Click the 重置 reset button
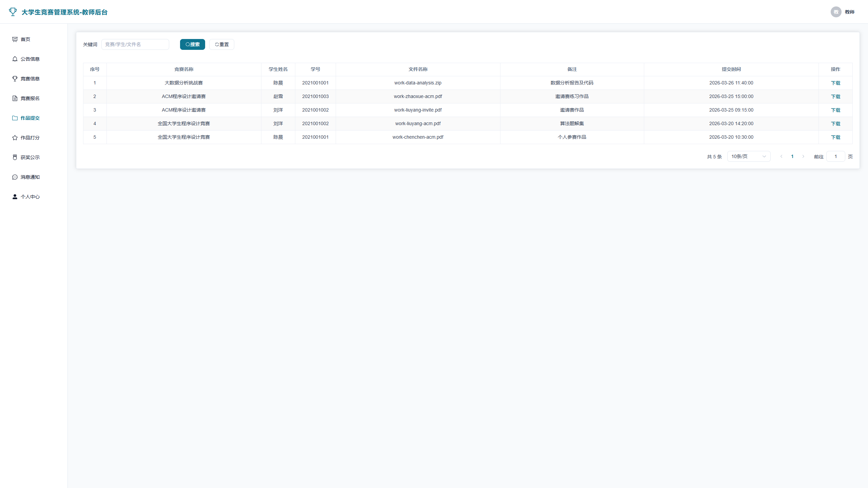 (221, 44)
